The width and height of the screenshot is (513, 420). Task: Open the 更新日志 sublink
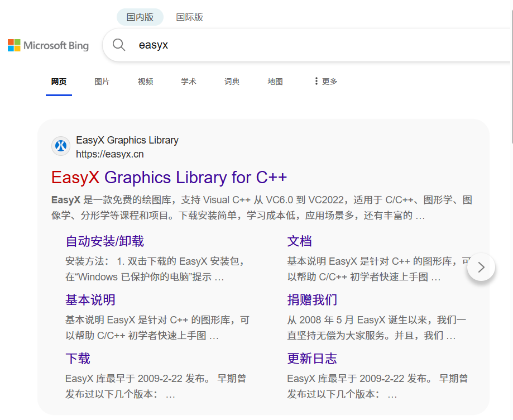pos(312,358)
